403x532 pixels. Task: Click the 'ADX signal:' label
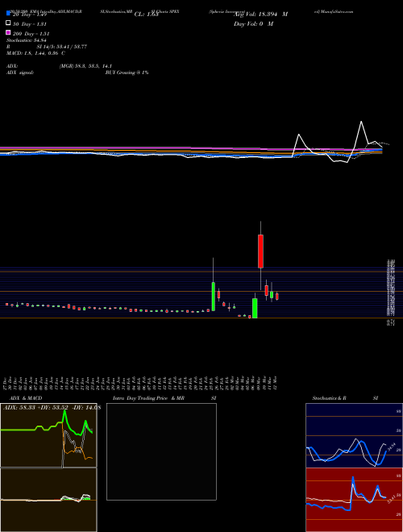coord(19,73)
